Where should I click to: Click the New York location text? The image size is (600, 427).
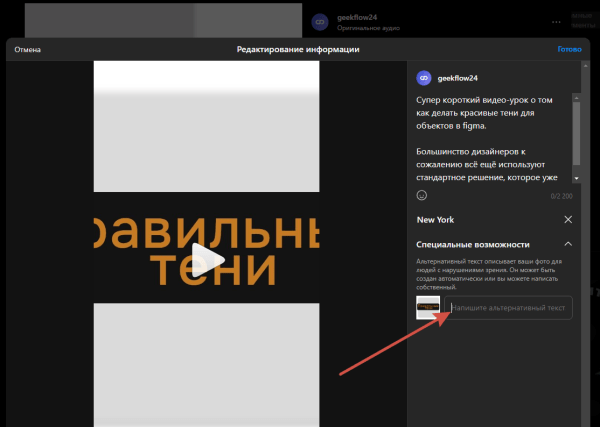coord(435,220)
